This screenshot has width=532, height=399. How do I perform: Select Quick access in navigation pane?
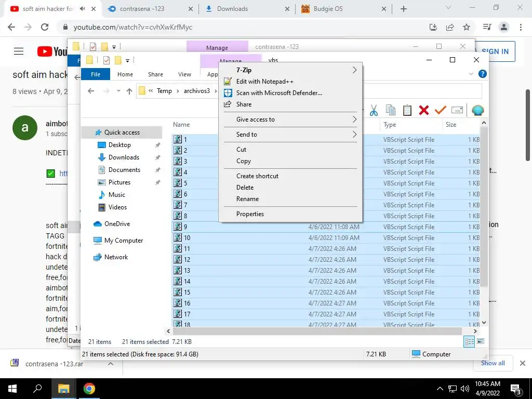[x=122, y=132]
